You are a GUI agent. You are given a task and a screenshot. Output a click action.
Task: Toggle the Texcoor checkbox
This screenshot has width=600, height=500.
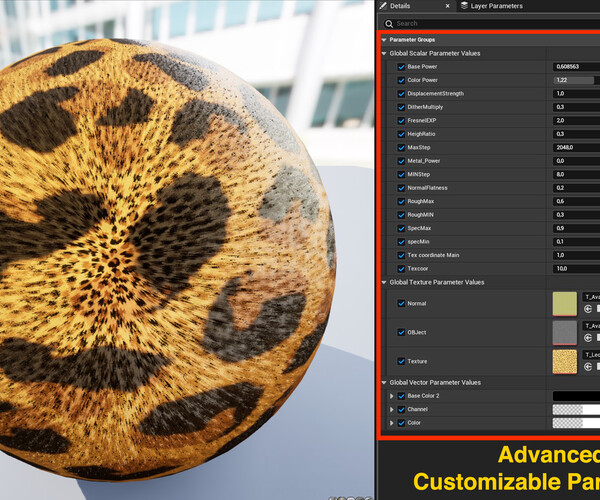[401, 269]
